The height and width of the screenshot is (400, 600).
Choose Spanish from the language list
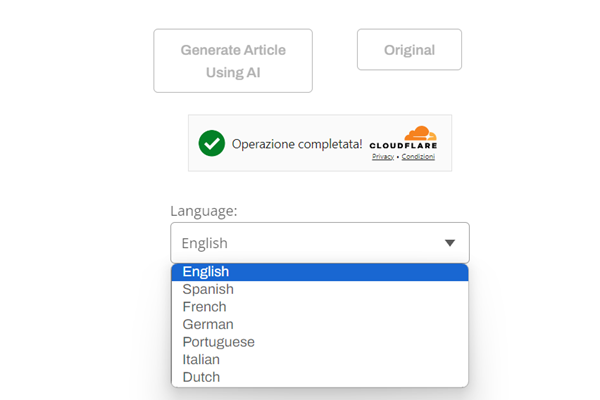208,289
